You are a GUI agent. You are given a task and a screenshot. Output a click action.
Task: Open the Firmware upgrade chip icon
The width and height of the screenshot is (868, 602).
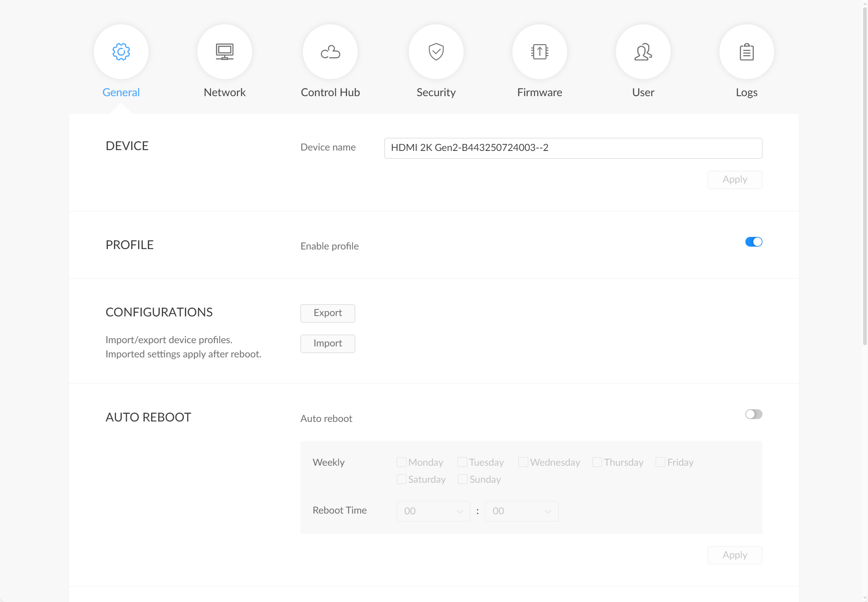click(540, 52)
